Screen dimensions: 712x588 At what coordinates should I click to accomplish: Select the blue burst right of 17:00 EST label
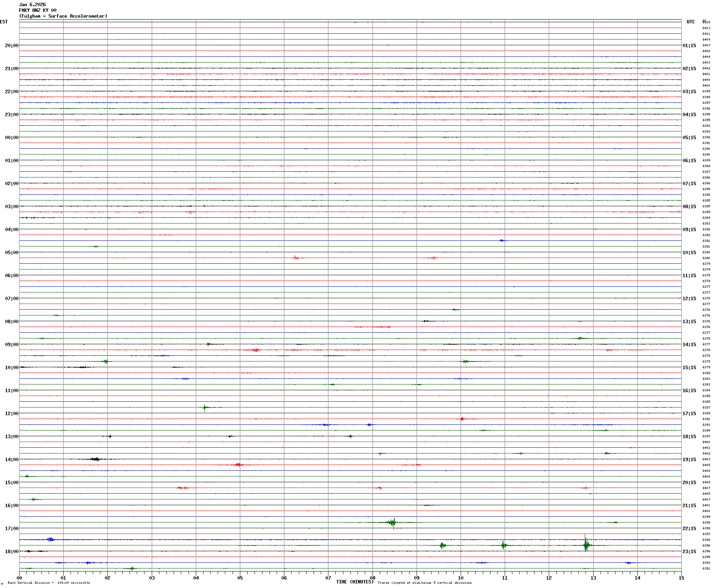coord(50,539)
